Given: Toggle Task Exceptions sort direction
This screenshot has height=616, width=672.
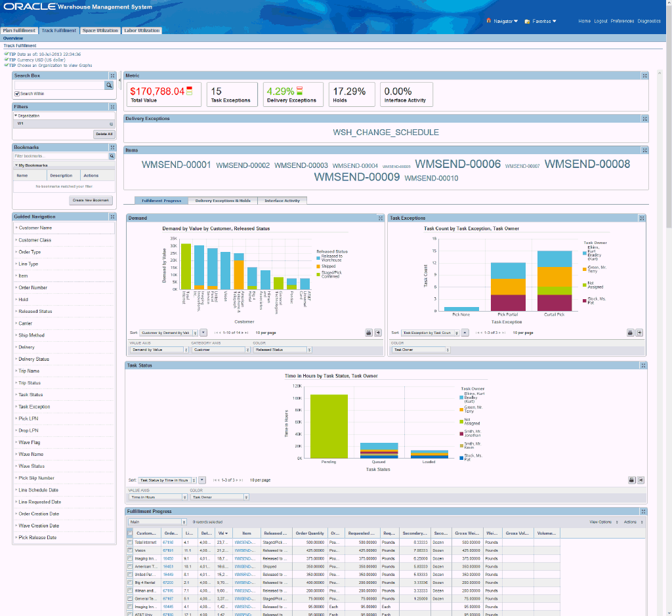Looking at the screenshot, I should (x=465, y=333).
